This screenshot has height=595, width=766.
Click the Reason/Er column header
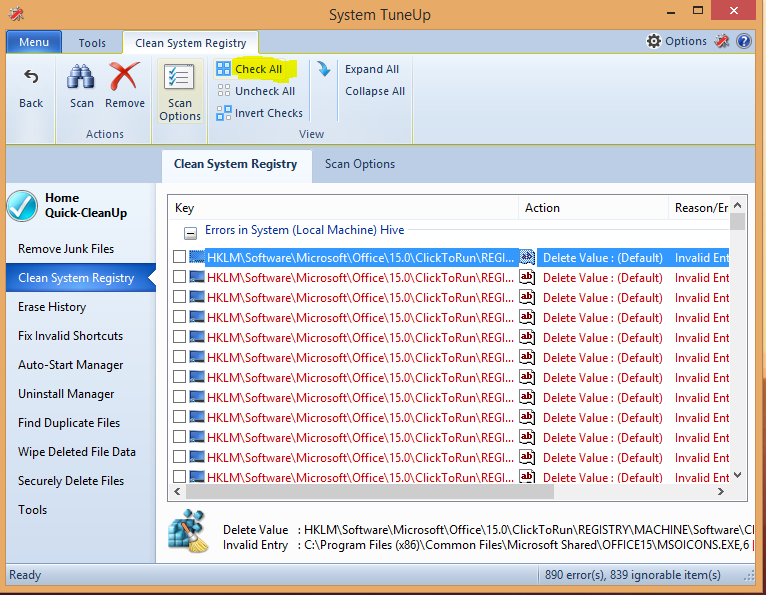[x=699, y=208]
